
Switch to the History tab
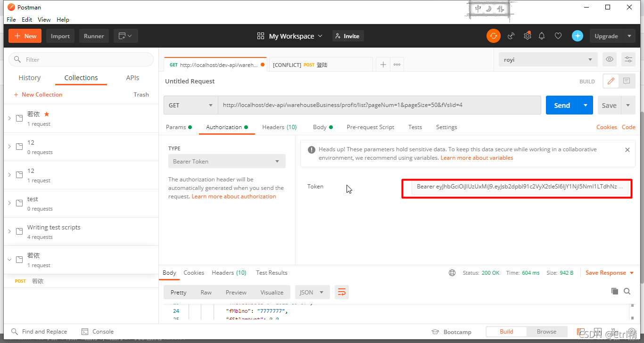[x=30, y=78]
